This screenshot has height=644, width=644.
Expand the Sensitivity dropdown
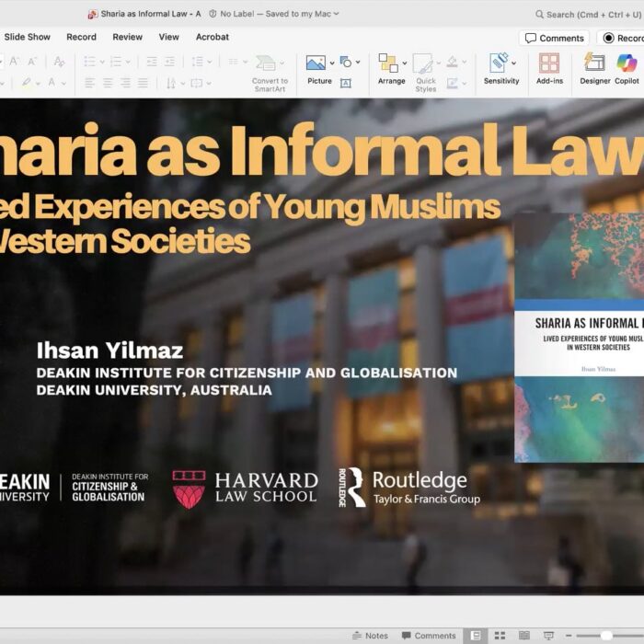(512, 63)
